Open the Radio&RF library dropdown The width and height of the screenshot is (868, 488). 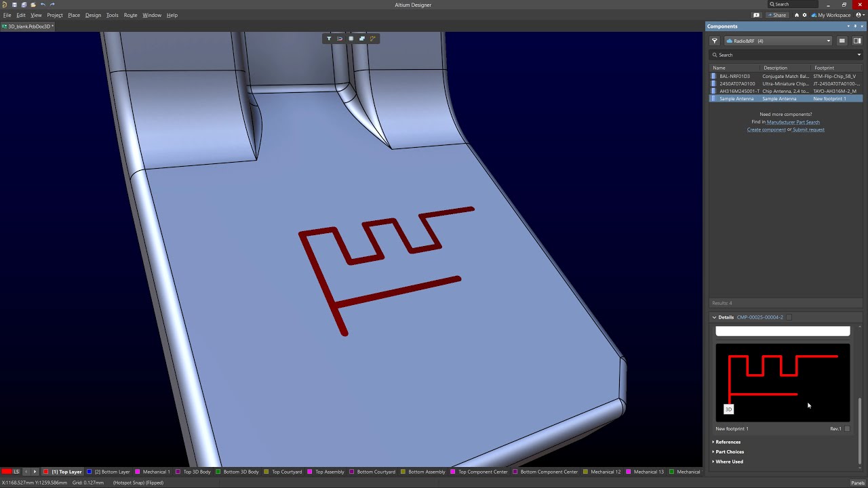coord(778,41)
